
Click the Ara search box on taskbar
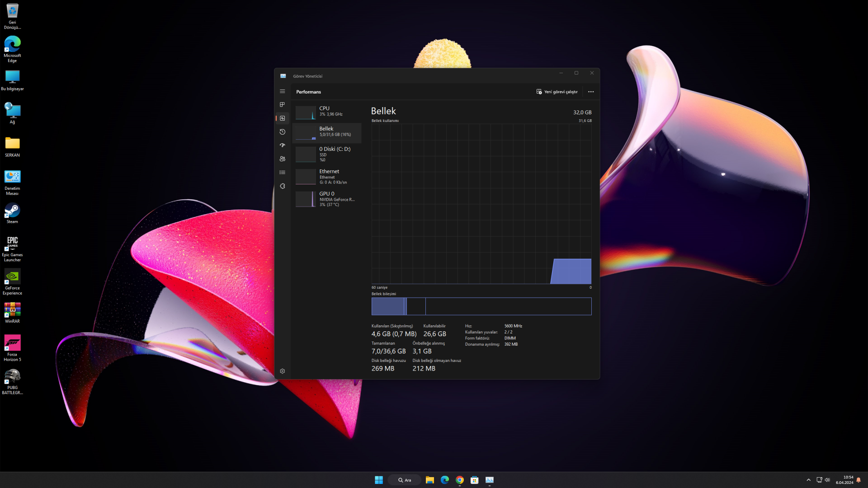pos(405,480)
